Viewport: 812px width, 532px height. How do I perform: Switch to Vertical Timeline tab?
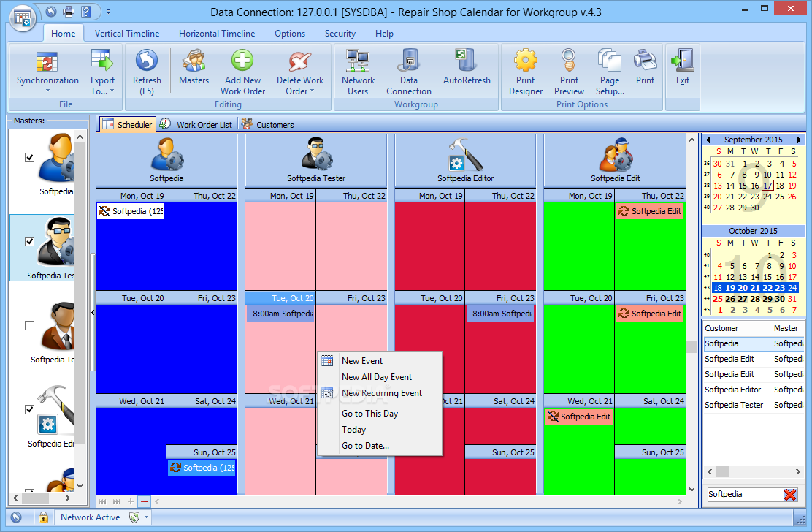pos(127,33)
